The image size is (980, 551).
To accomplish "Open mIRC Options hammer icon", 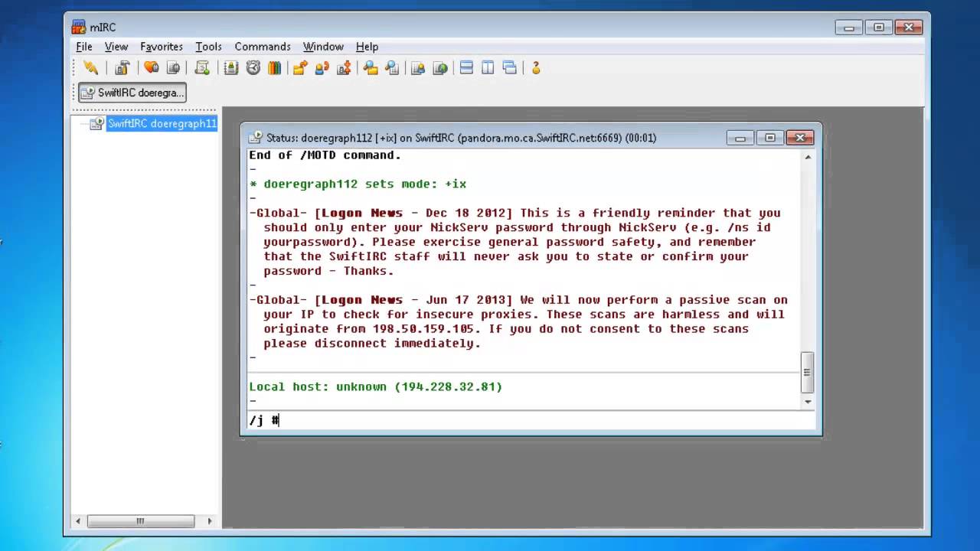I will tap(122, 68).
